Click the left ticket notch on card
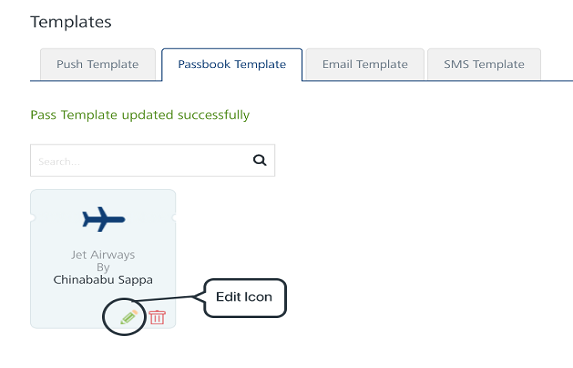Viewport: 573px width, 368px height. 33,218
